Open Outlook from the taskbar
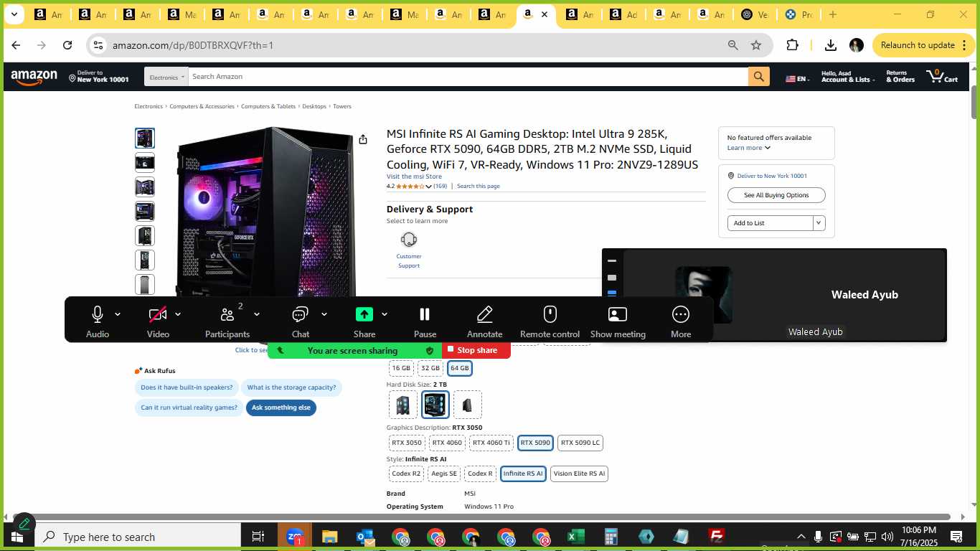Viewport: 980px width, 551px height. [x=364, y=537]
